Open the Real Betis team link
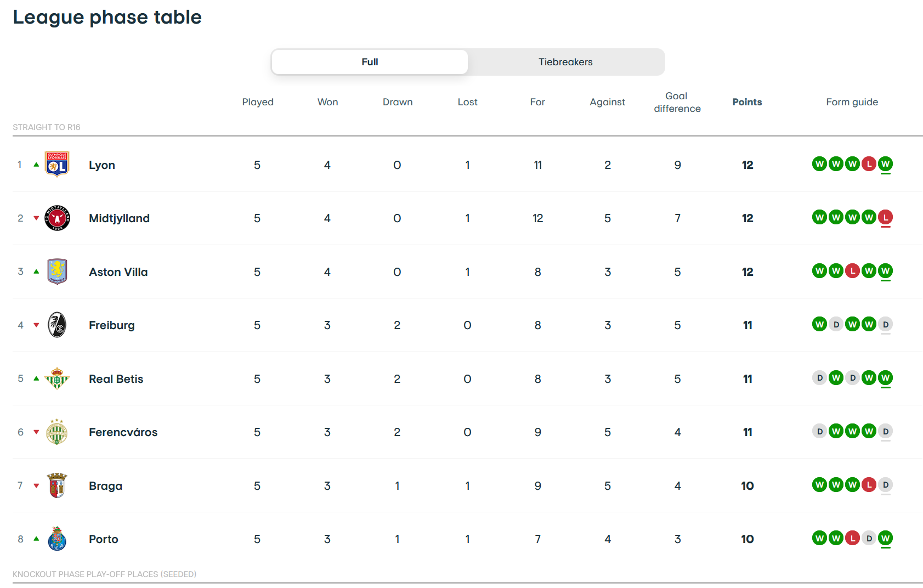 (116, 379)
